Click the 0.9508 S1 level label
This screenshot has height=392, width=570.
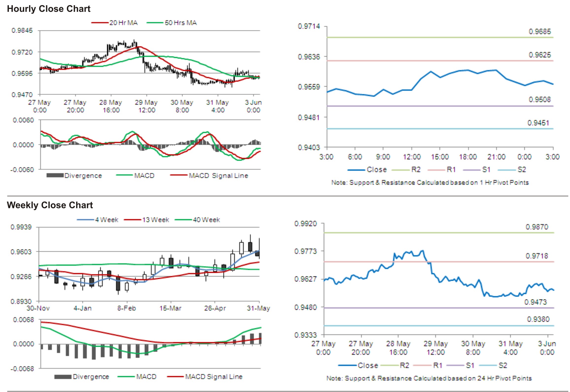(x=539, y=100)
